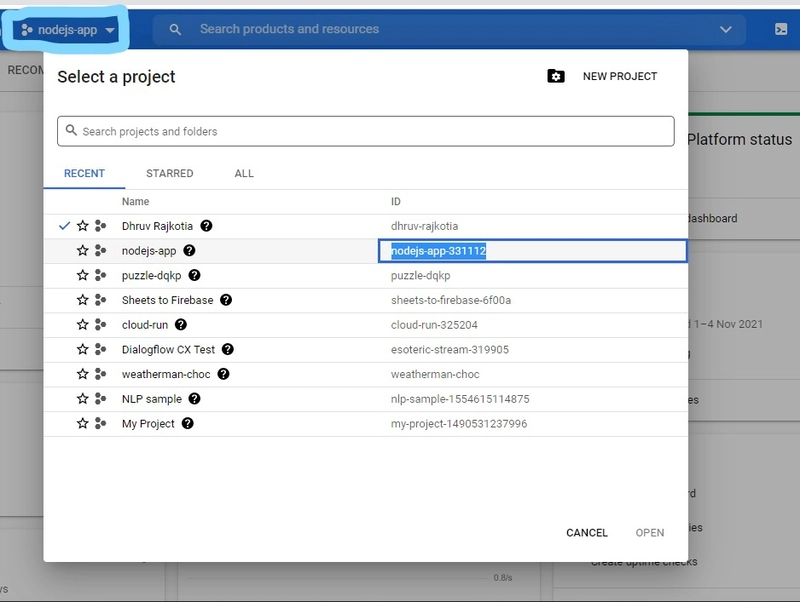Switch to the STARRED tab
This screenshot has width=800, height=602.
(x=169, y=173)
